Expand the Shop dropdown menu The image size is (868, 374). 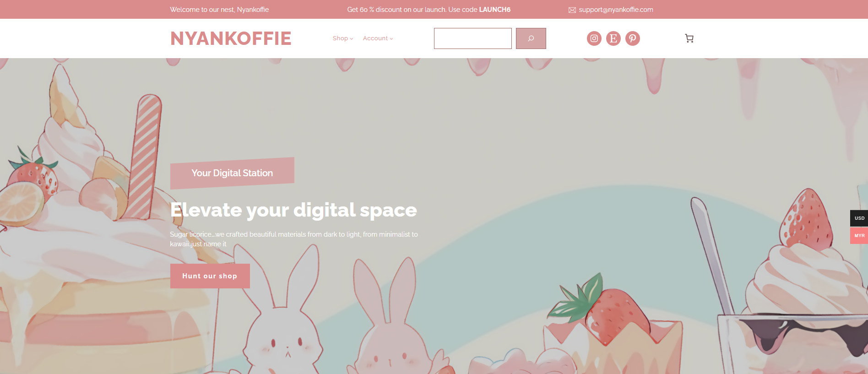pyautogui.click(x=342, y=38)
